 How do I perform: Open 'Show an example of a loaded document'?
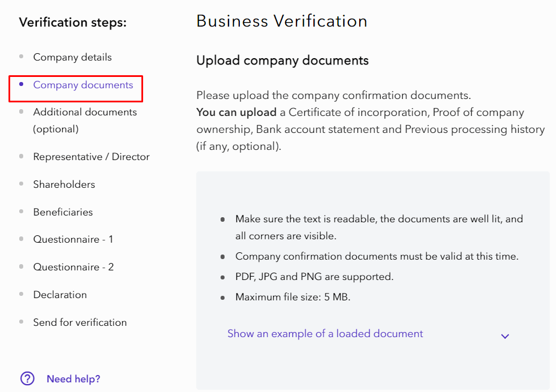tap(325, 334)
